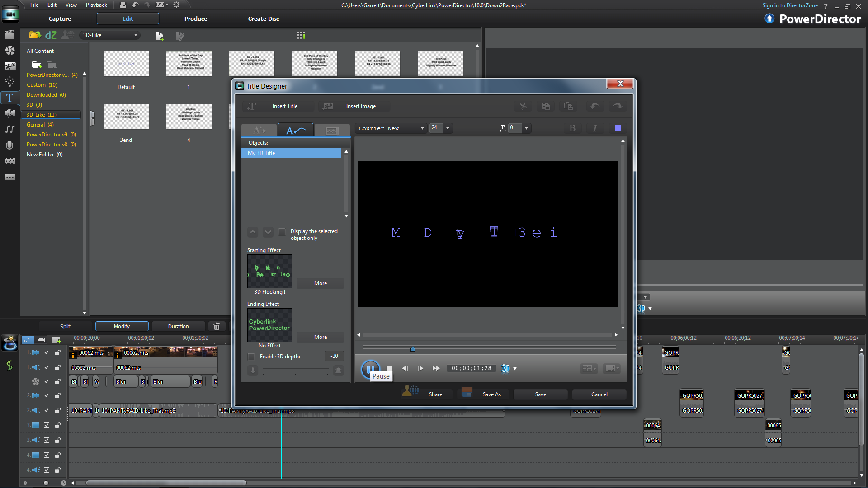Click fast forward in the preview controls
The height and width of the screenshot is (488, 868).
coord(436,368)
